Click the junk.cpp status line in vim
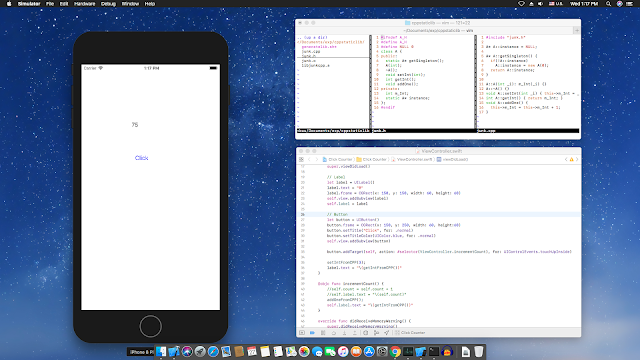The width and height of the screenshot is (640, 360). (528, 131)
